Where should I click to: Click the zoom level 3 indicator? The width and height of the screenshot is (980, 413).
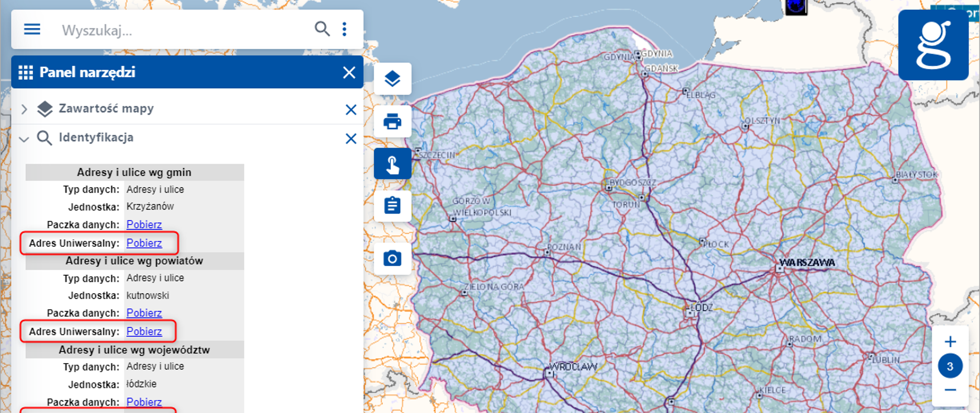pyautogui.click(x=950, y=366)
